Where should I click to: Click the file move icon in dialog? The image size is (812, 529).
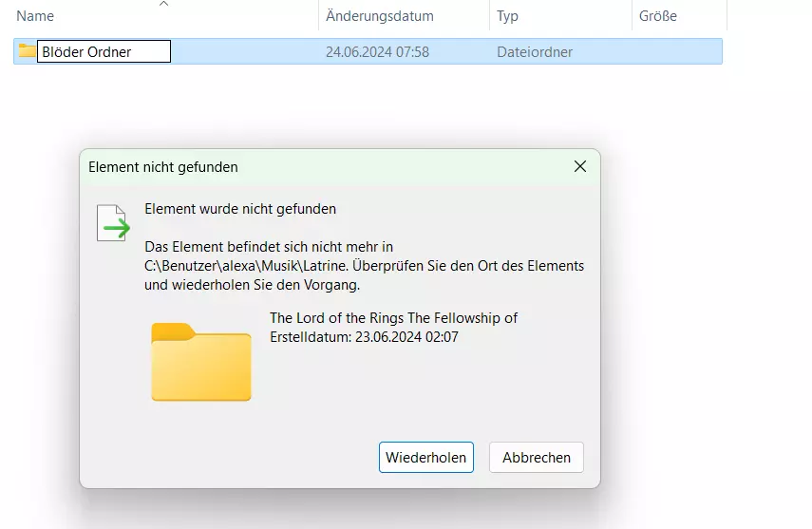pos(113,223)
